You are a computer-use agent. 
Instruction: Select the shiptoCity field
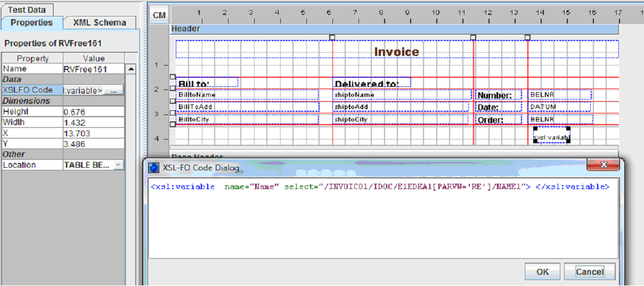click(x=401, y=119)
